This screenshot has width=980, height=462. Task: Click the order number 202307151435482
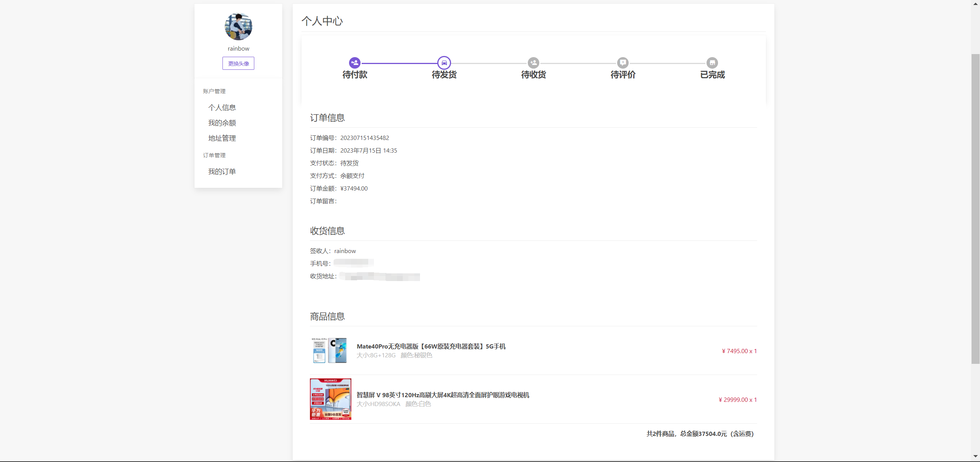coord(364,138)
